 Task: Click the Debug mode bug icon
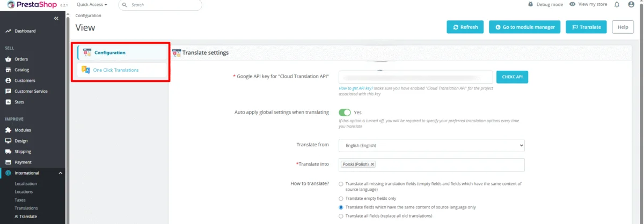click(x=531, y=4)
